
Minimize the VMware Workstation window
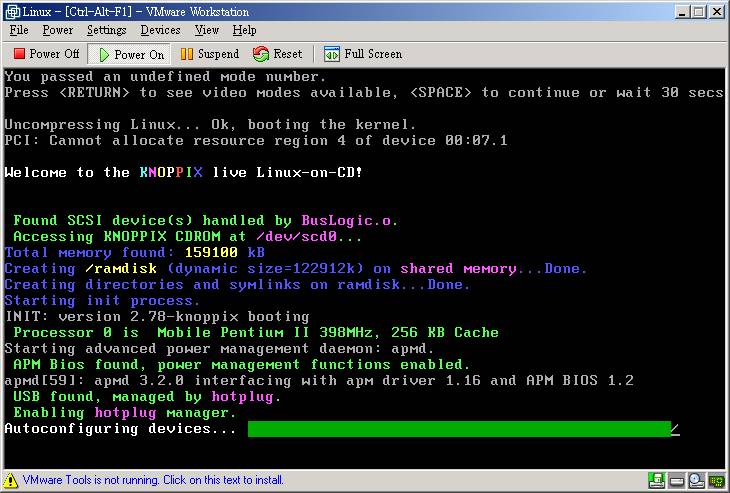pos(683,12)
